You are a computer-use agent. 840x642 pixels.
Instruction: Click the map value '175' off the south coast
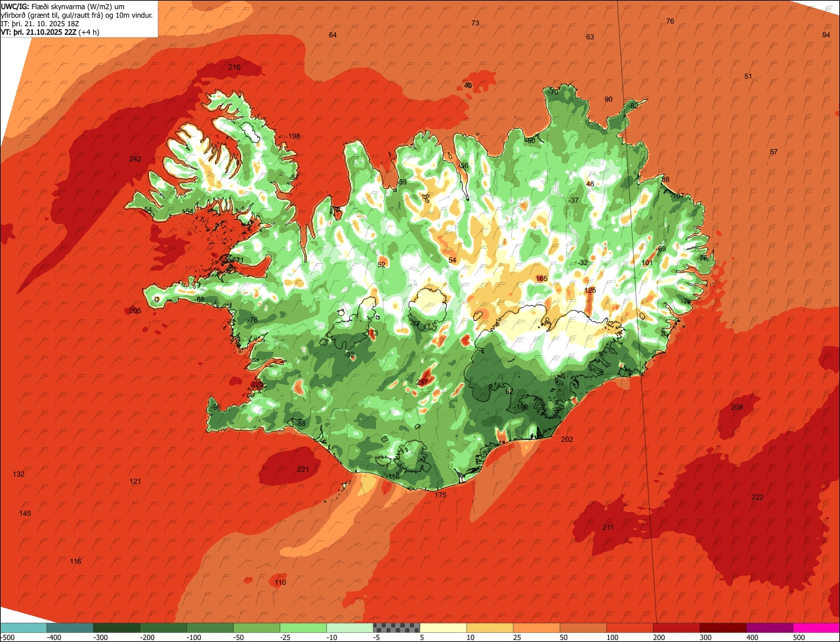click(440, 495)
